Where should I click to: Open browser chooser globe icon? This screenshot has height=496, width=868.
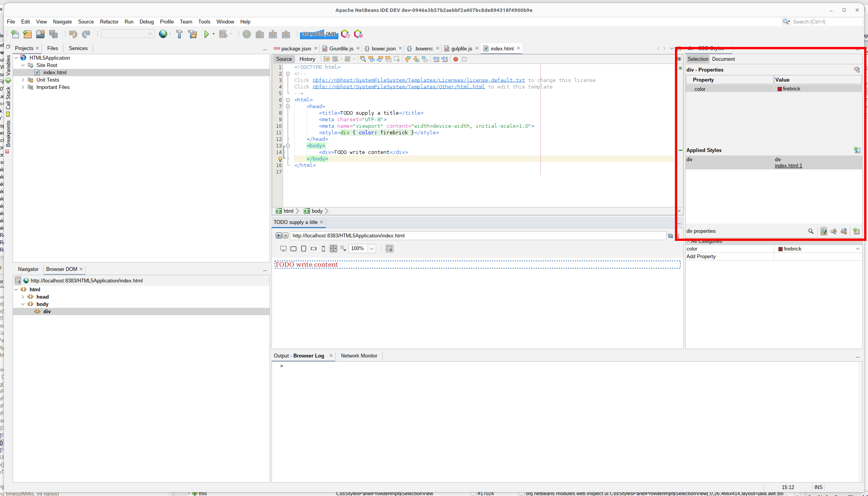tap(163, 34)
